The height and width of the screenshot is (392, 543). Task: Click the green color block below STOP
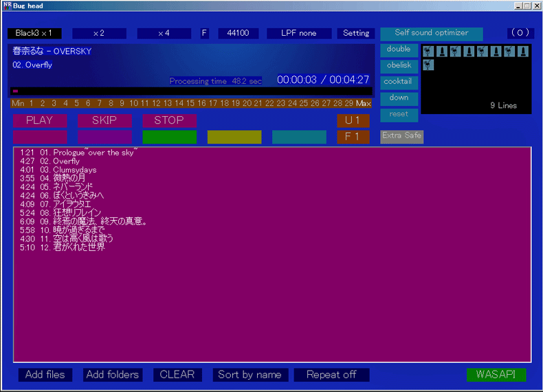pos(169,137)
